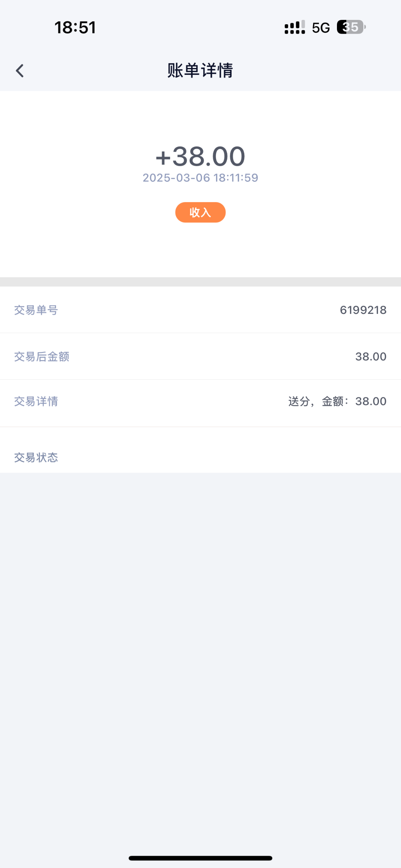Tap the 2025-03-06 18:11:59 timestamp

200,178
